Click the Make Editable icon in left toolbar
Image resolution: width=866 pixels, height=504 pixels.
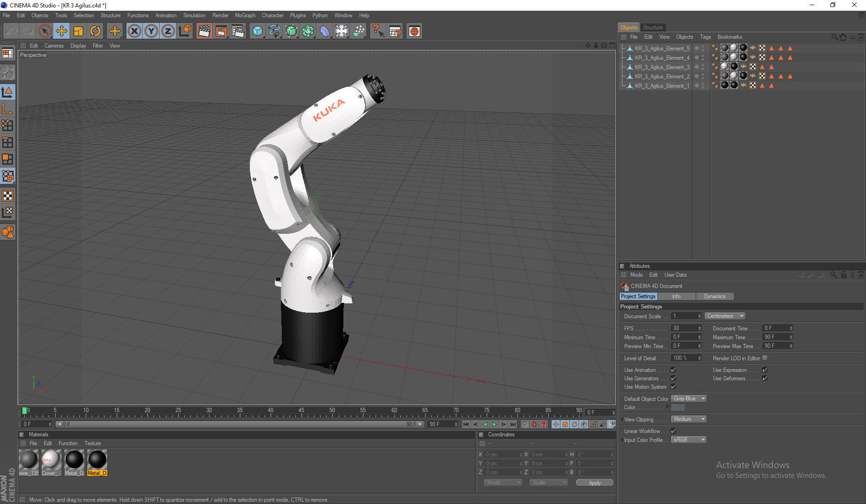pyautogui.click(x=7, y=72)
